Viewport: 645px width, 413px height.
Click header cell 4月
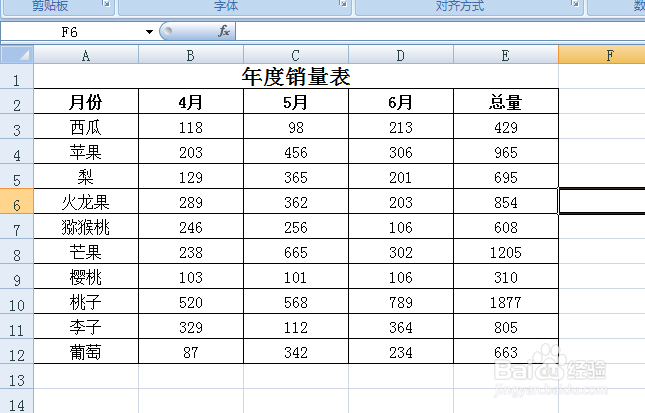pyautogui.click(x=191, y=102)
